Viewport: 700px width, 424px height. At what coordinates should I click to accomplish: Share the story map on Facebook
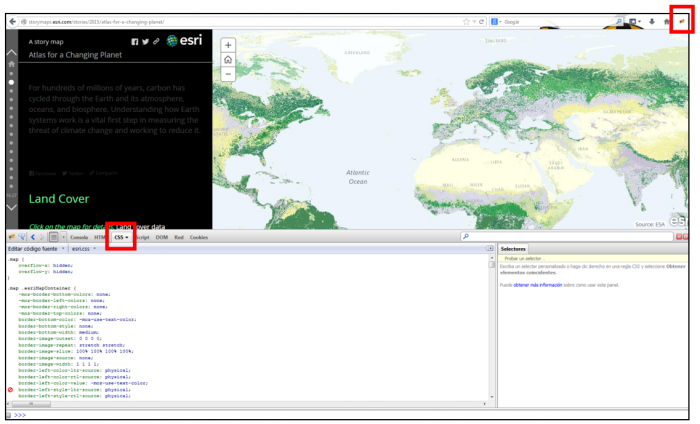click(x=135, y=41)
